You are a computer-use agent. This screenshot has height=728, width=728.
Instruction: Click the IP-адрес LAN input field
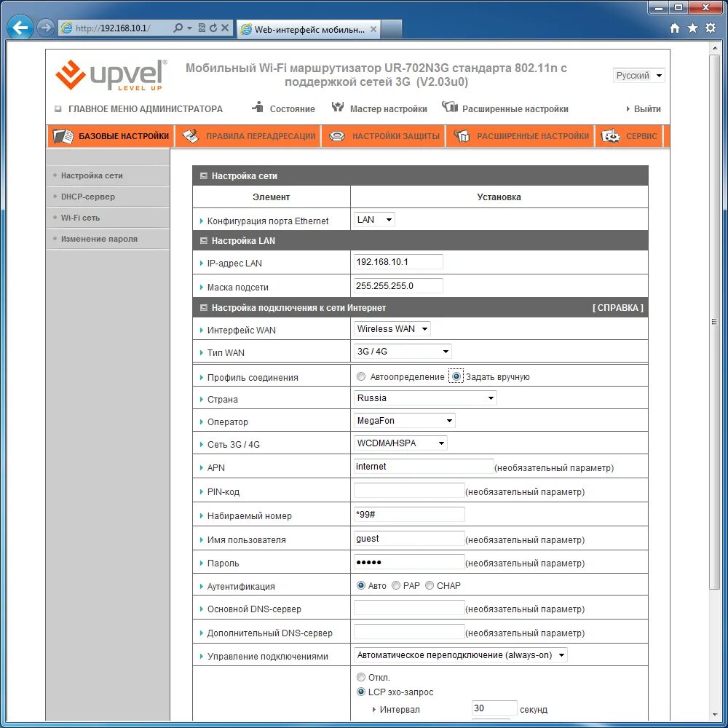[x=398, y=262]
